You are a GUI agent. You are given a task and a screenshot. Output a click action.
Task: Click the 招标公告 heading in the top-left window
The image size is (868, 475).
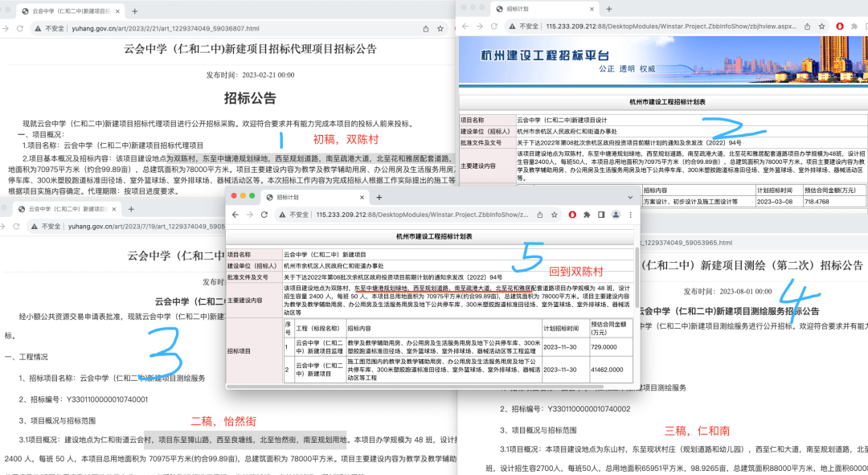tap(250, 99)
